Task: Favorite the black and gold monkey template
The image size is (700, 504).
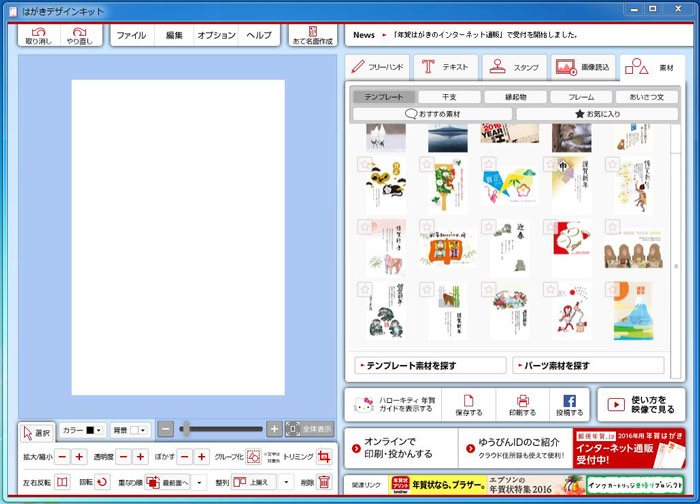Action: point(365,164)
